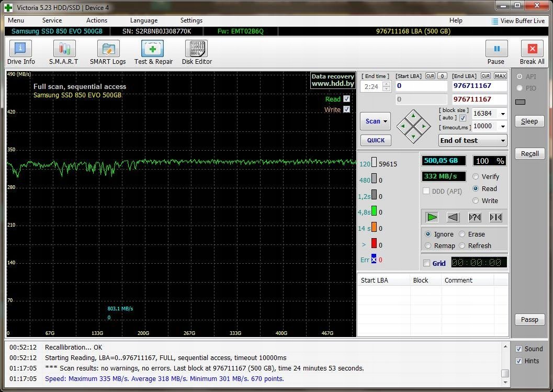The width and height of the screenshot is (553, 392).
Task: Uncheck the Read graph checkbox
Action: 346,99
